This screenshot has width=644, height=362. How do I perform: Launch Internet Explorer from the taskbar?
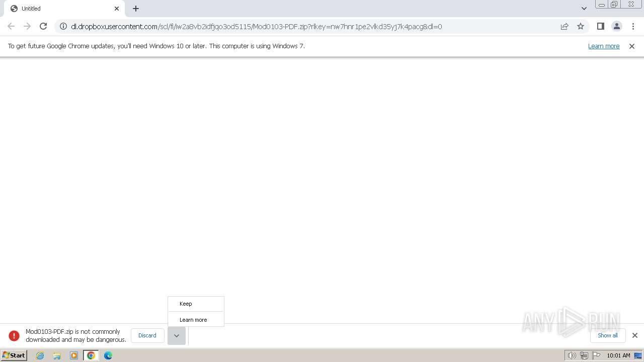(40, 355)
